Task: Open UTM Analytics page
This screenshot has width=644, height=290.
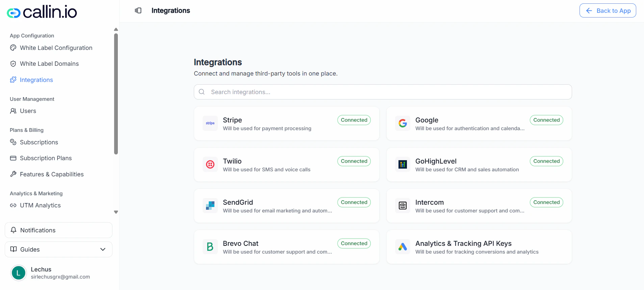Action: coord(40,205)
